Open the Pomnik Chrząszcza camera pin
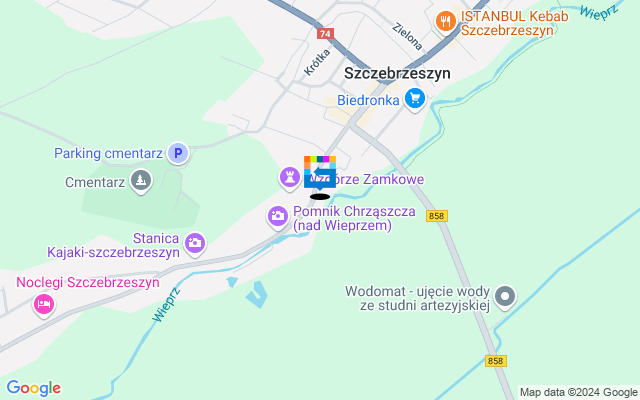The image size is (640, 400). pos(278,216)
